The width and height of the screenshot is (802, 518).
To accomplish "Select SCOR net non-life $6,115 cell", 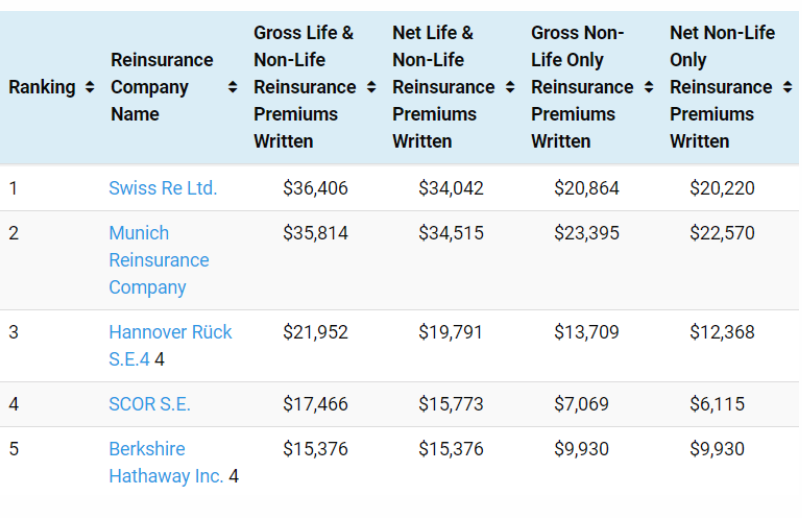I will 717,404.
